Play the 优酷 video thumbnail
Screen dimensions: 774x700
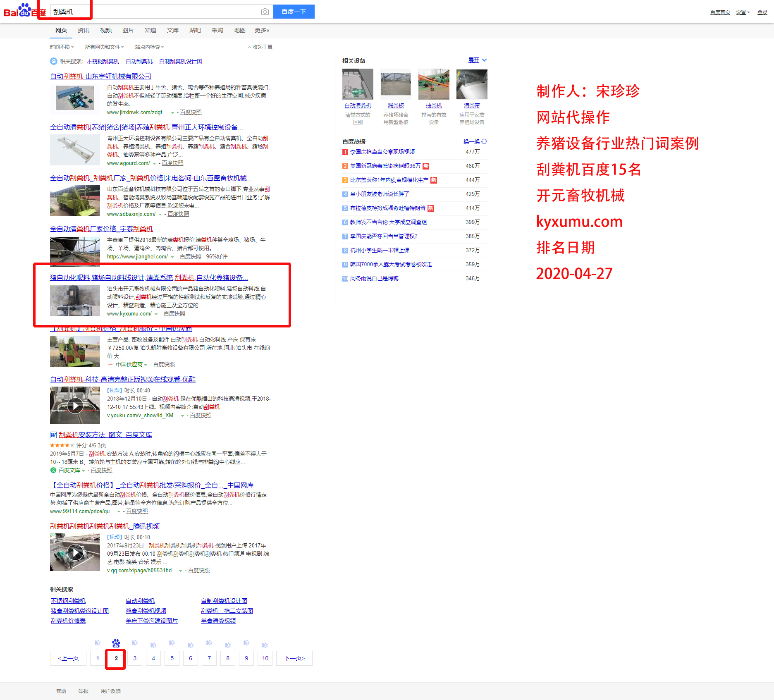point(75,405)
